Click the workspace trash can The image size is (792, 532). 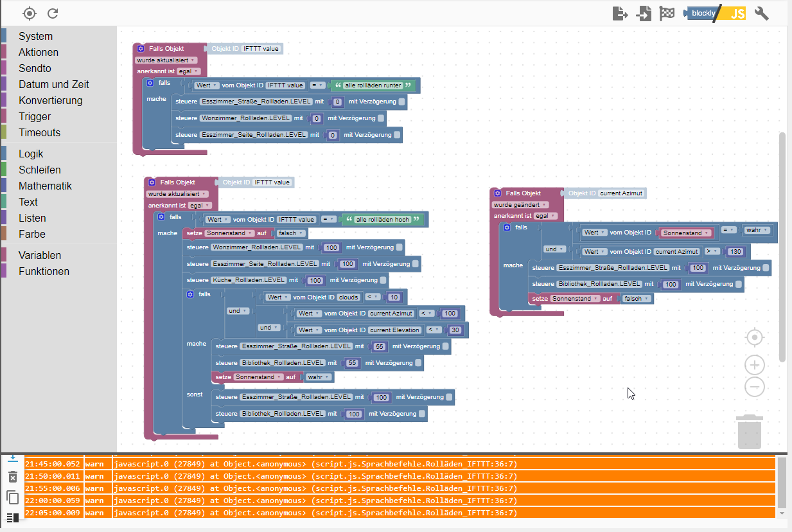(x=749, y=432)
